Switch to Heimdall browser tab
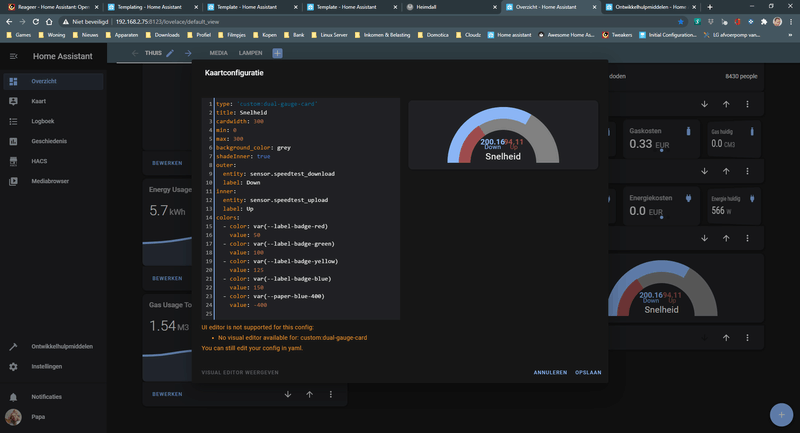This screenshot has height=433, width=800. point(452,7)
